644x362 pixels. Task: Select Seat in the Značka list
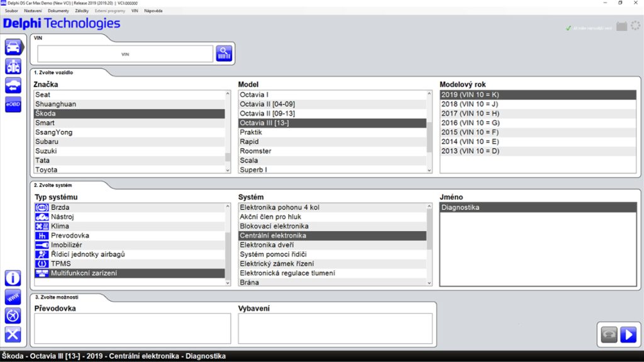129,94
